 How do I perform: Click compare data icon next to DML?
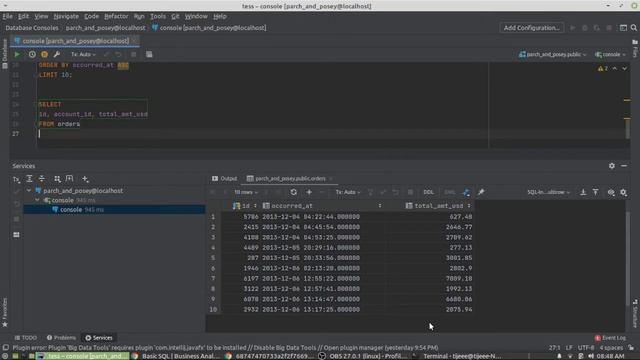[x=467, y=192]
